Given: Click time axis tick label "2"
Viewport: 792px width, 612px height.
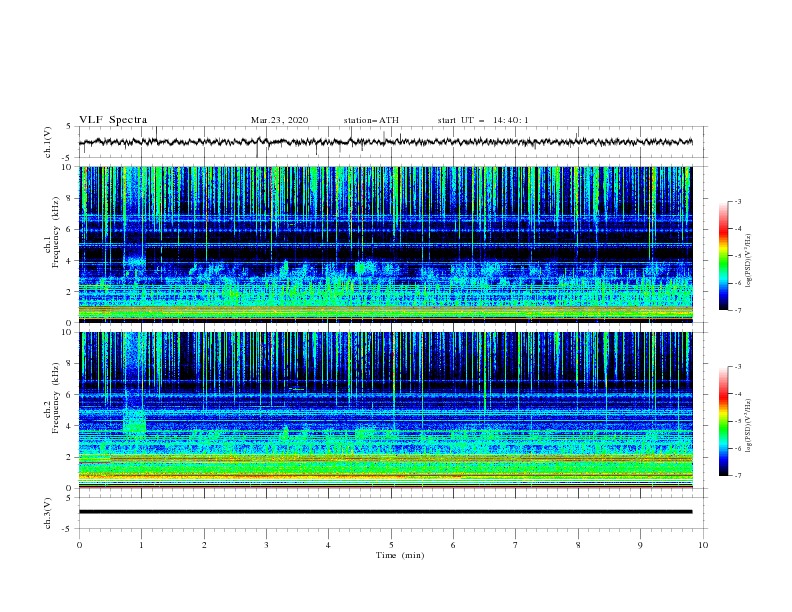Looking at the screenshot, I should click(x=204, y=545).
